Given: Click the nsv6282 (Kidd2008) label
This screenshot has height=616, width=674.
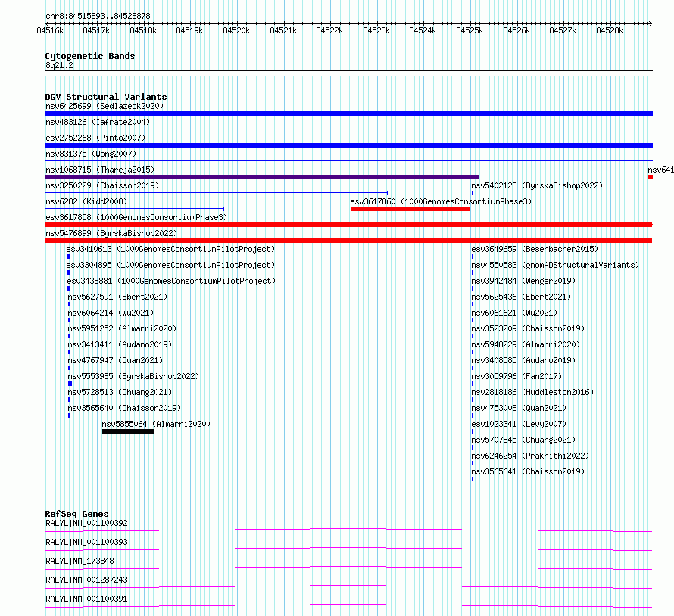Looking at the screenshot, I should (86, 201).
